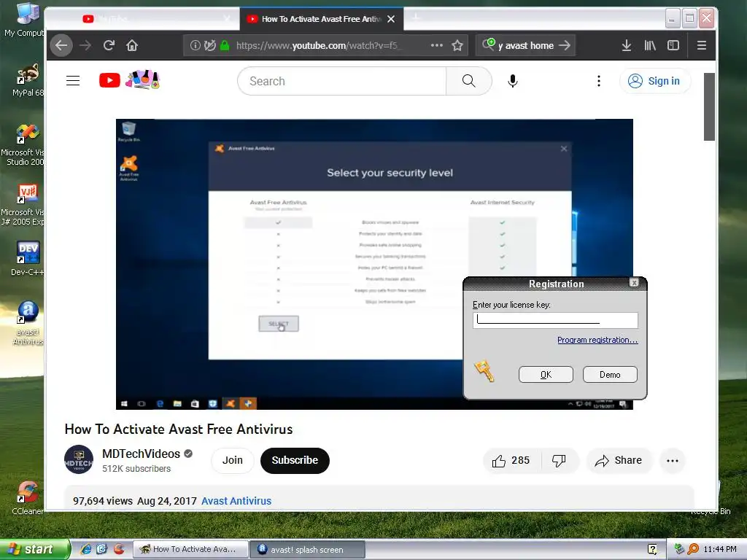Toggle the browser sidebar icon

pos(673,45)
